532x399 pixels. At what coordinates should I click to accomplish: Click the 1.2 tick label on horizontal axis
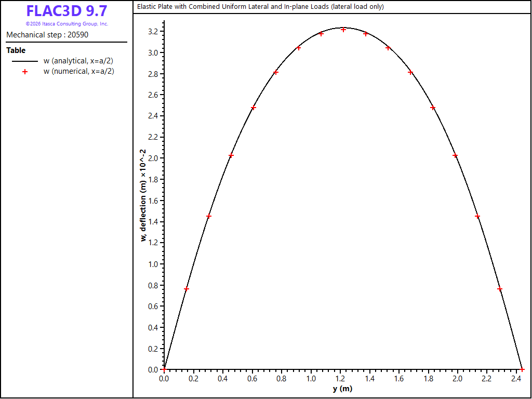click(x=340, y=378)
